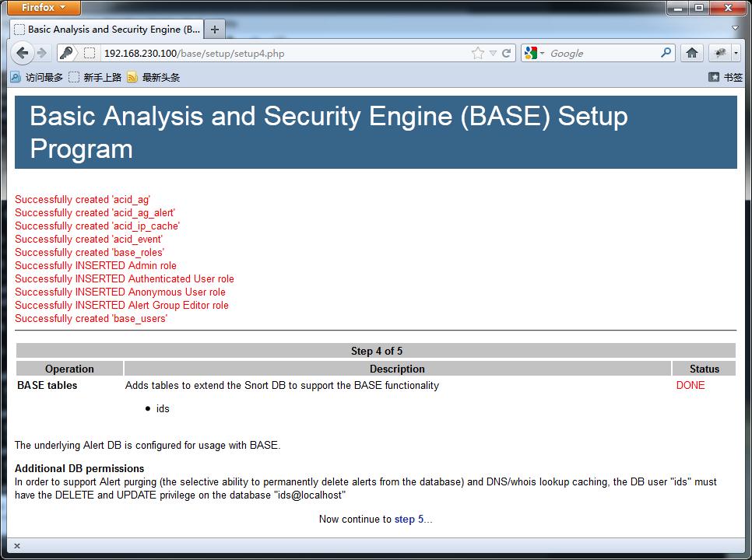
Task: Click the key icon in the address bar
Action: (67, 53)
